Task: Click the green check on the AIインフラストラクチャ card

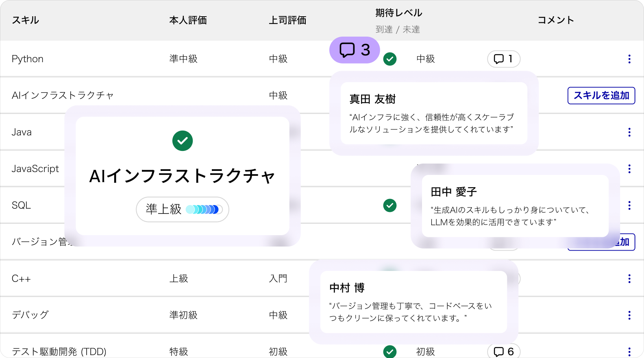Action: pyautogui.click(x=183, y=141)
